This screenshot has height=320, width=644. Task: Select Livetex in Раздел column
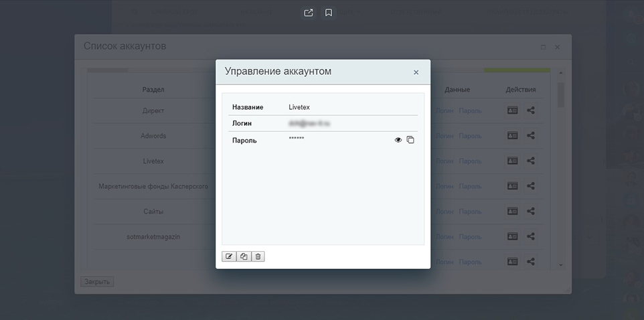pos(153,161)
